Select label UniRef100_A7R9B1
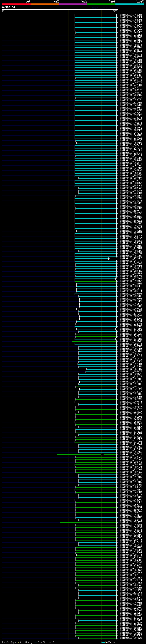146x644 pixels. (x=131, y=47)
